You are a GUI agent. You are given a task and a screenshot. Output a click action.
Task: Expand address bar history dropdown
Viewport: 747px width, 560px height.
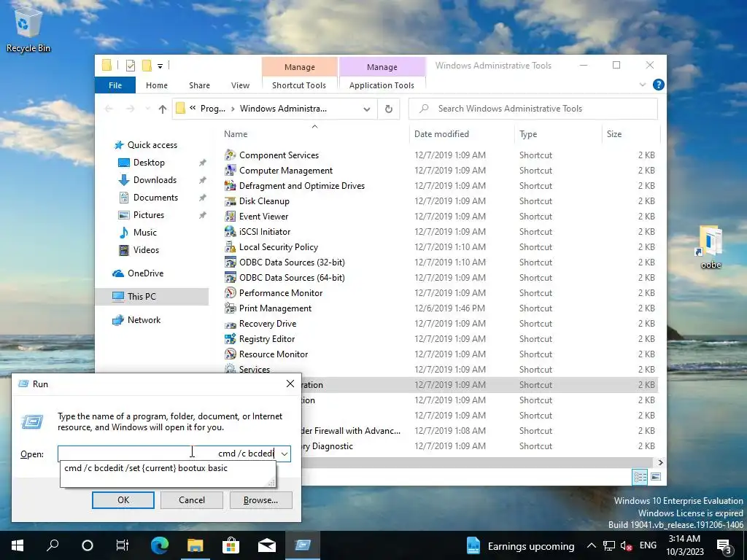click(367, 109)
